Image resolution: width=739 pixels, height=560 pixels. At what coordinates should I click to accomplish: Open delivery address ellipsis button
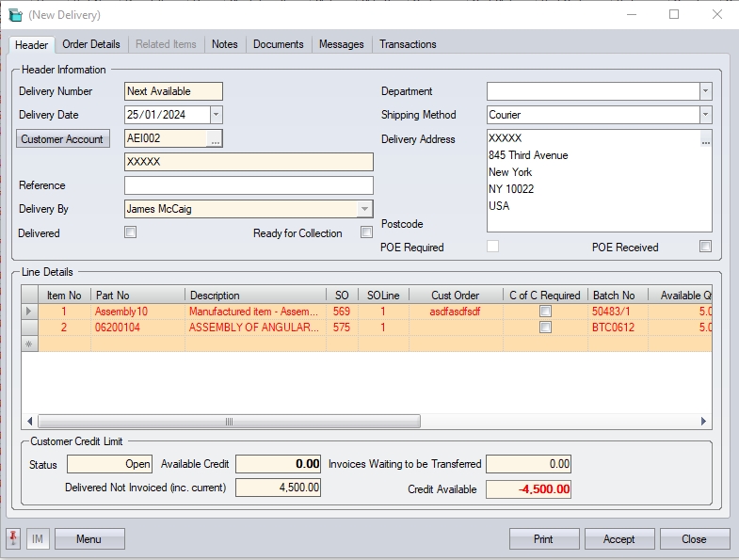click(705, 139)
